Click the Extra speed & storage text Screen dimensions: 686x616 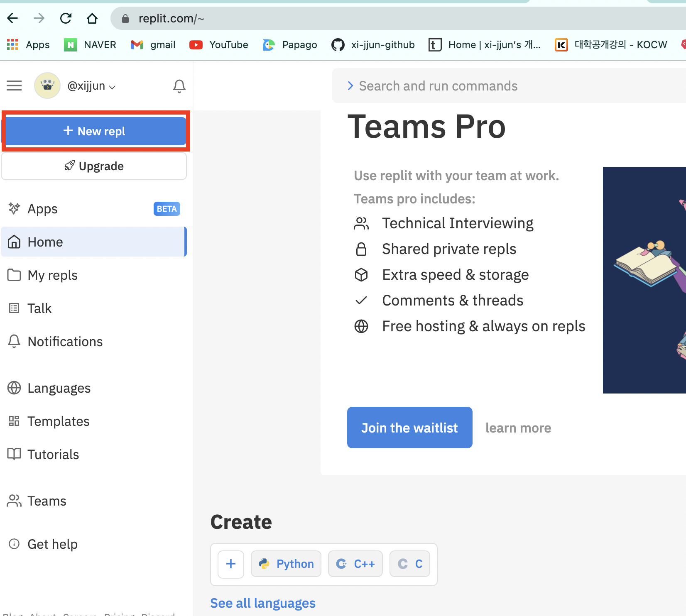[456, 275]
